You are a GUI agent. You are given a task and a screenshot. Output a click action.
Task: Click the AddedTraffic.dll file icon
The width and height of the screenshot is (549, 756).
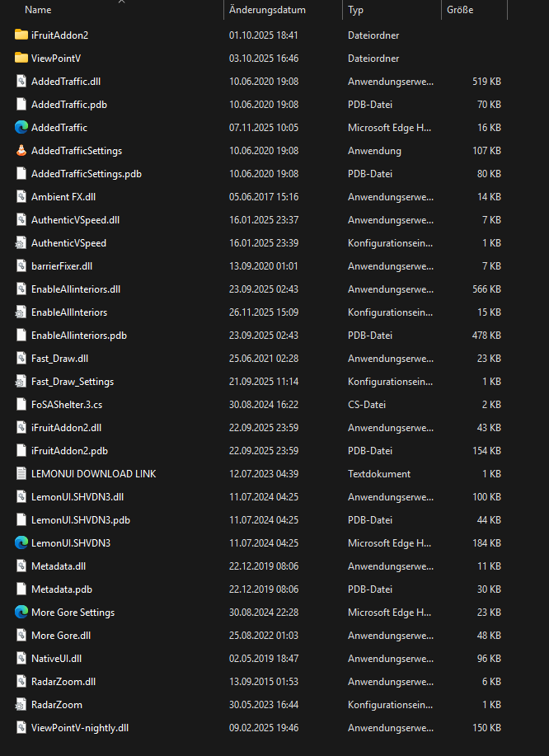click(21, 81)
